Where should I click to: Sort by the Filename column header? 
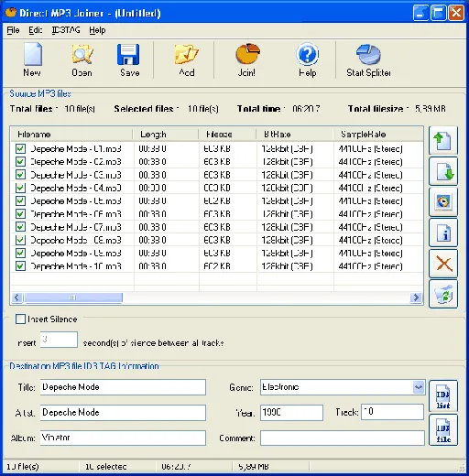tap(72, 135)
